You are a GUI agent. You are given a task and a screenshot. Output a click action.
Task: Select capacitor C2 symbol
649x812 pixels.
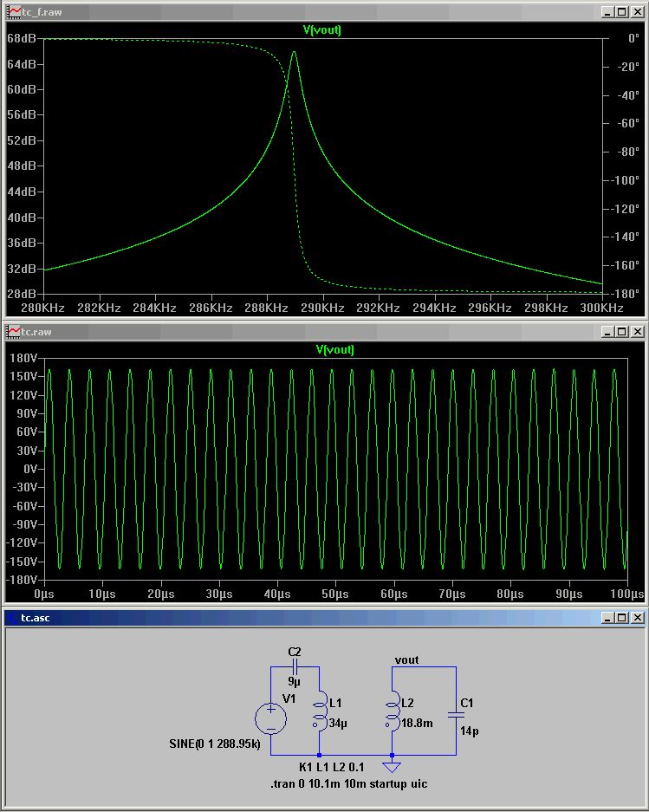(295, 666)
